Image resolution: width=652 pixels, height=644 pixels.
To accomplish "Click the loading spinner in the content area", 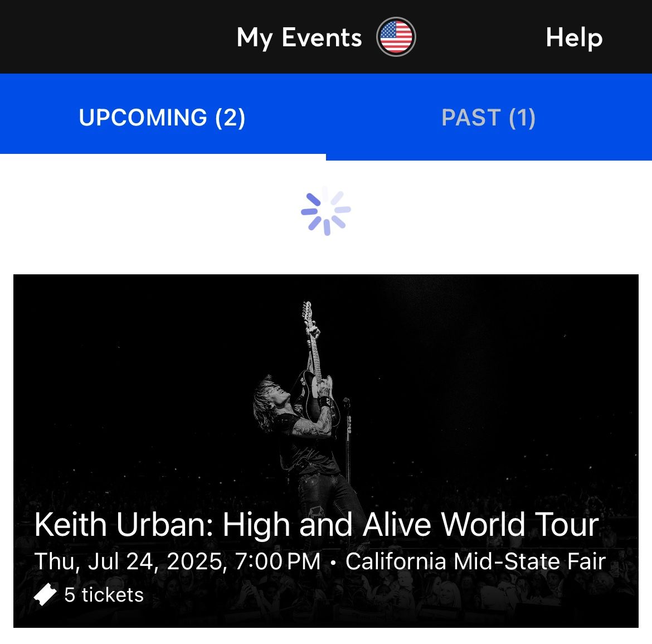I will point(326,210).
